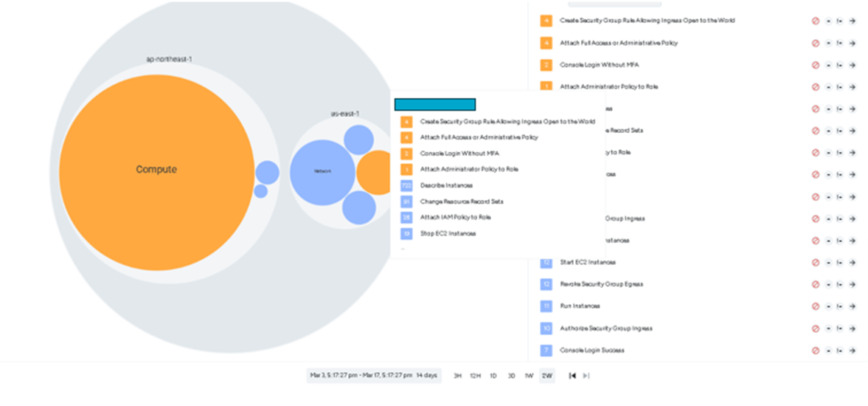Screen dimensions: 868x406
Task: Jump to start with the skip-back icon
Action: (x=572, y=376)
